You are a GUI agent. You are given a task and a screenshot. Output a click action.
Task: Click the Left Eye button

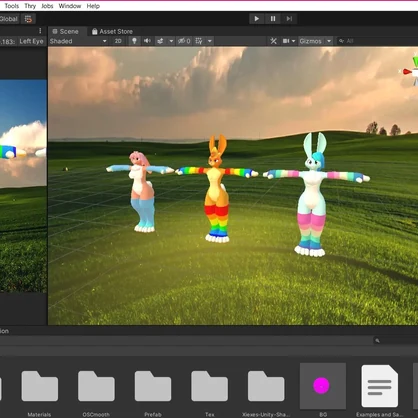(31, 41)
